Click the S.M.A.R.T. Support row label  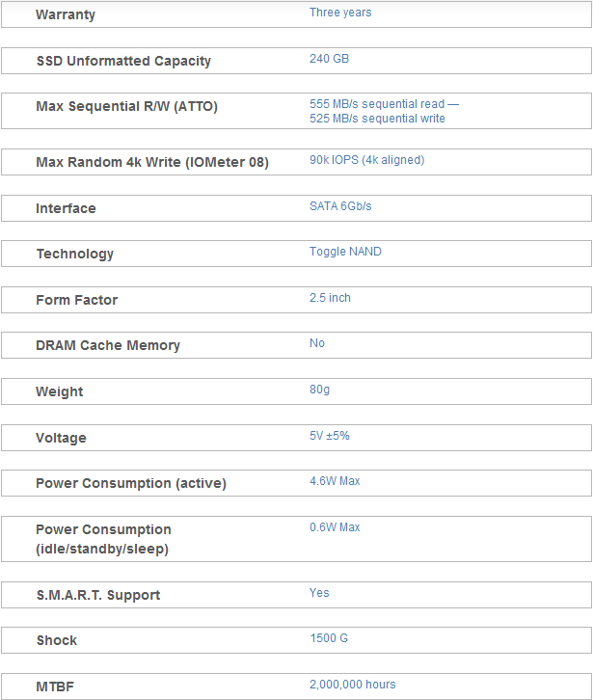(x=98, y=595)
